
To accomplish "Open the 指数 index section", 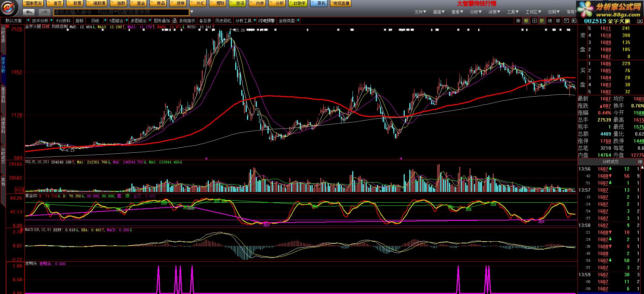I will (119, 3).
